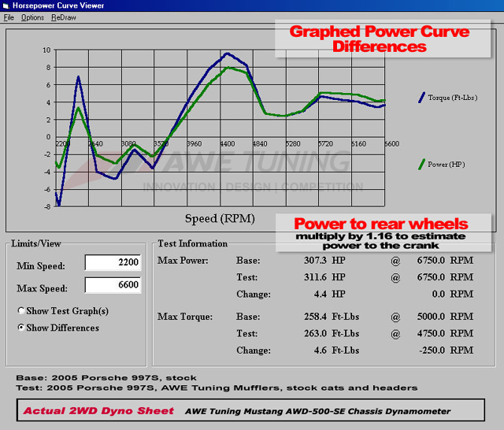504x430 pixels.
Task: Click the Limits/View group title
Action: pos(36,243)
